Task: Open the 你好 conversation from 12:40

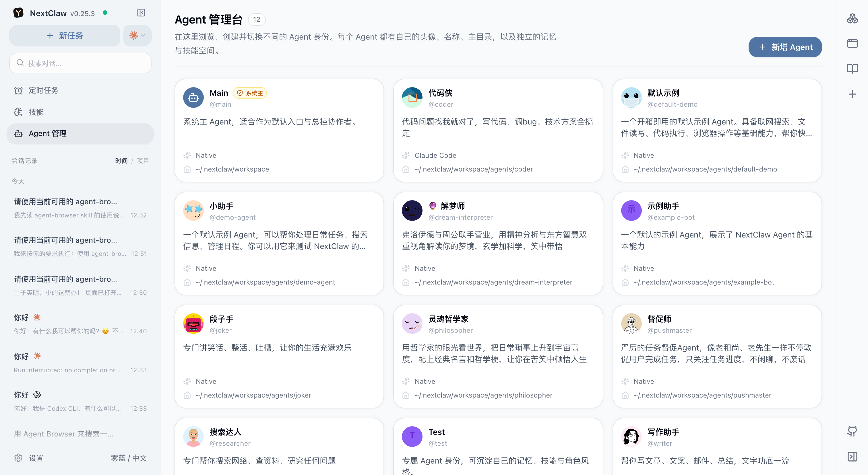Action: [80, 324]
